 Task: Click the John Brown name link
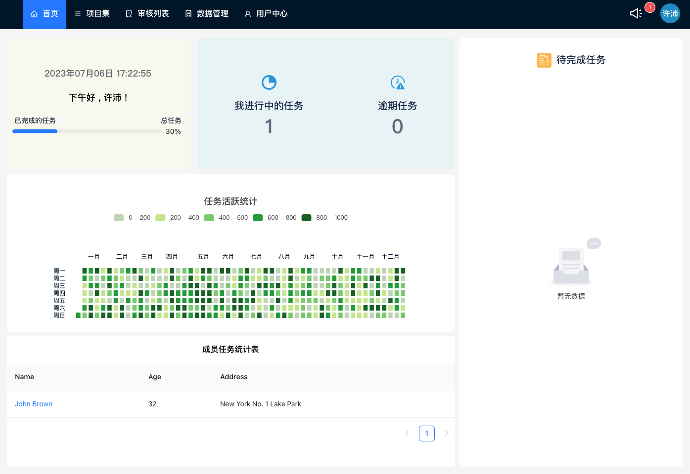(33, 404)
